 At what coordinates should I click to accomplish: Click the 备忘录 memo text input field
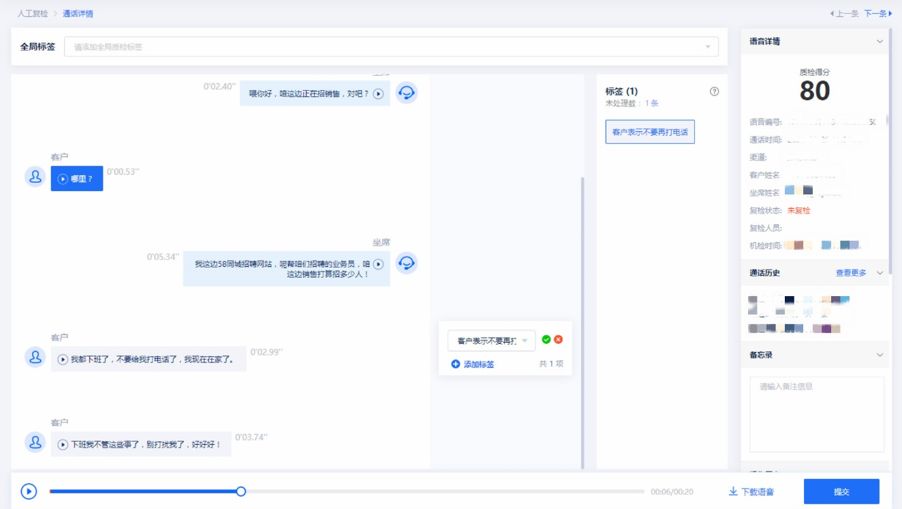click(x=817, y=412)
